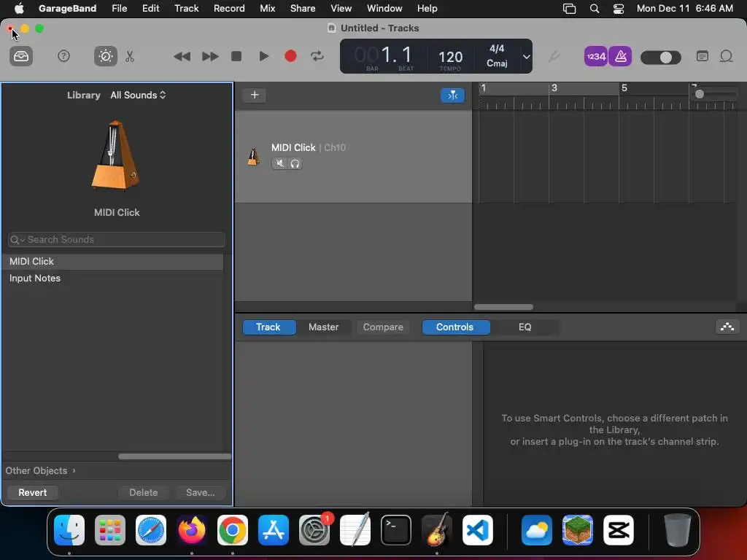Select Input Notes in the Library list
The width and height of the screenshot is (747, 560).
click(x=112, y=278)
